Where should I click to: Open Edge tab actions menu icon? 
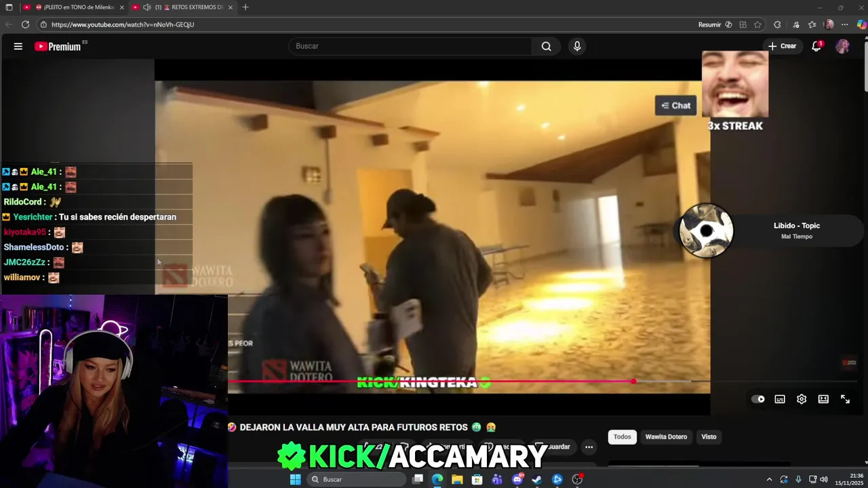click(9, 7)
